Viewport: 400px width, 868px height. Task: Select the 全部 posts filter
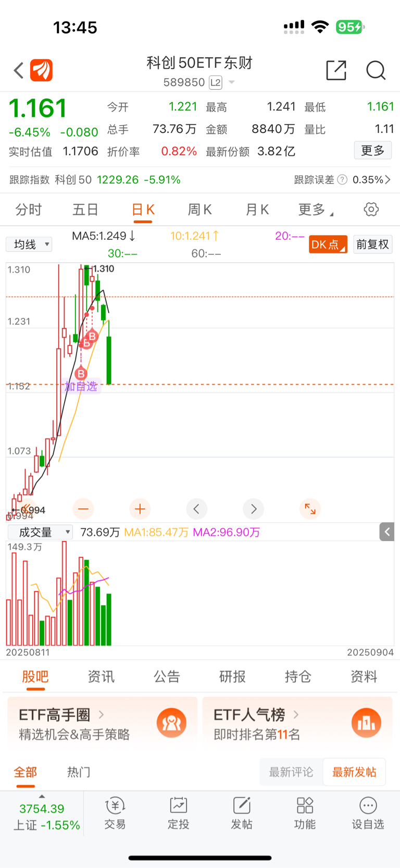click(x=25, y=772)
